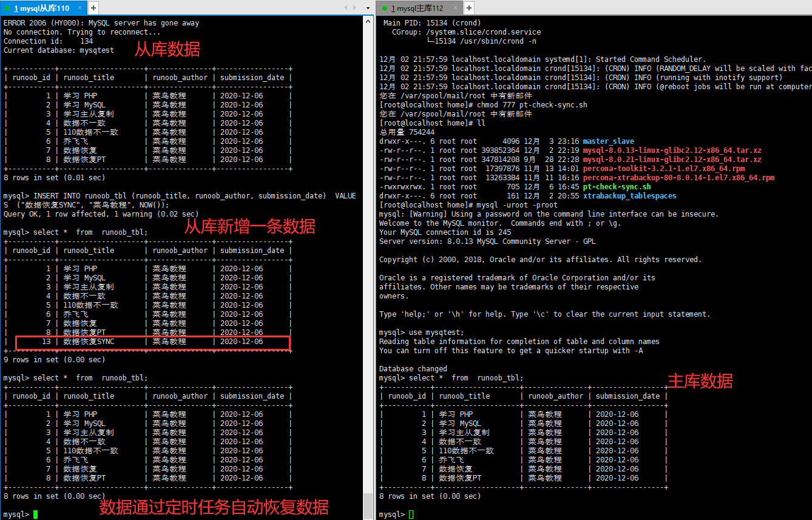
Task: Click the slave terminal scrollbar up arrow
Action: pyautogui.click(x=368, y=21)
